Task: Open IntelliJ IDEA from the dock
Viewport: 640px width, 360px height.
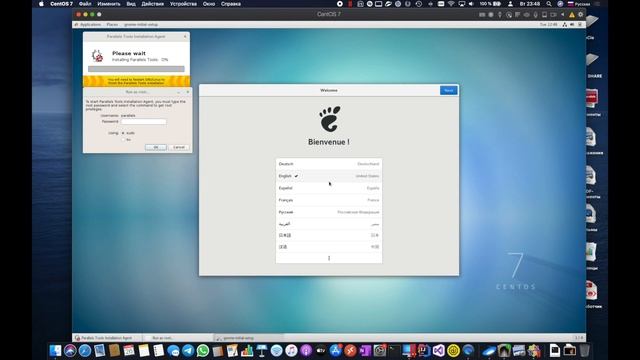Action: (x=424, y=351)
